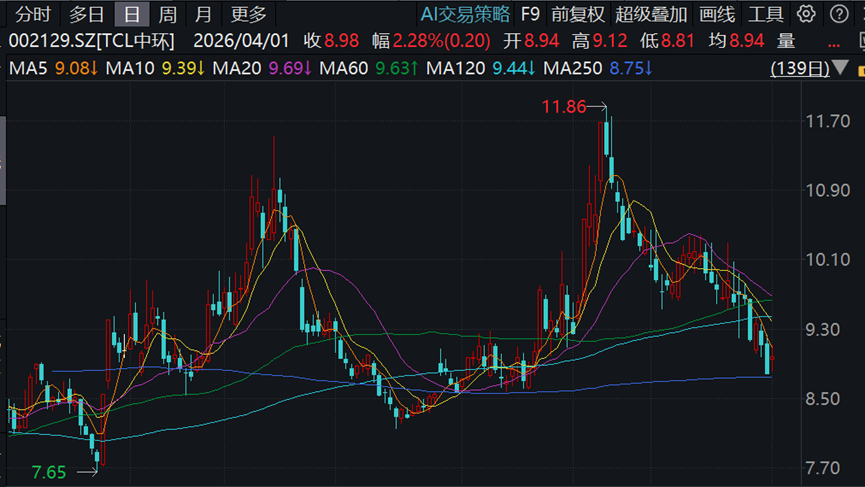Click the 11.70 price axis label
Image resolution: width=865 pixels, height=487 pixels.
tap(828, 121)
